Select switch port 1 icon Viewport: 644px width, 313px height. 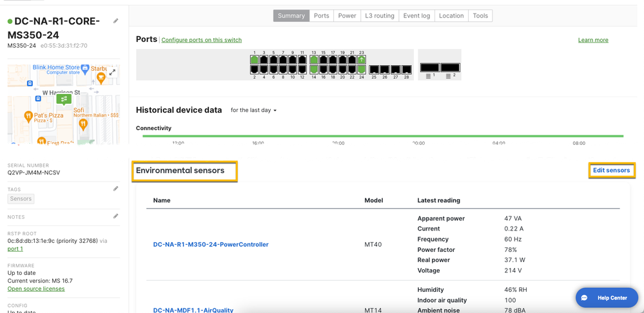click(255, 60)
